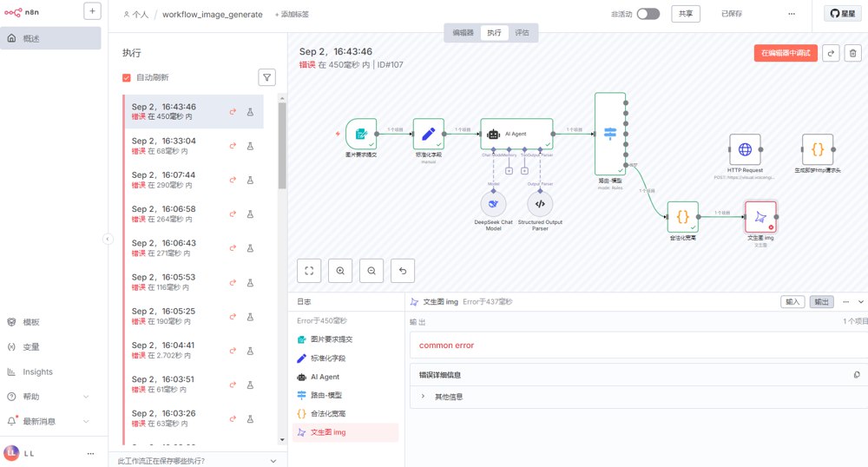Click the zoom out magnifier button

pos(372,271)
